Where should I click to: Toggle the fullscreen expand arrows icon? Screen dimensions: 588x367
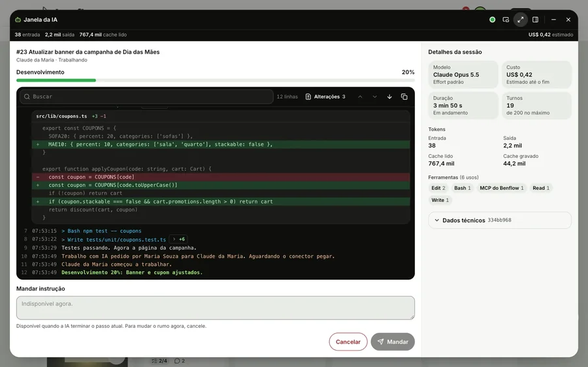coord(521,20)
